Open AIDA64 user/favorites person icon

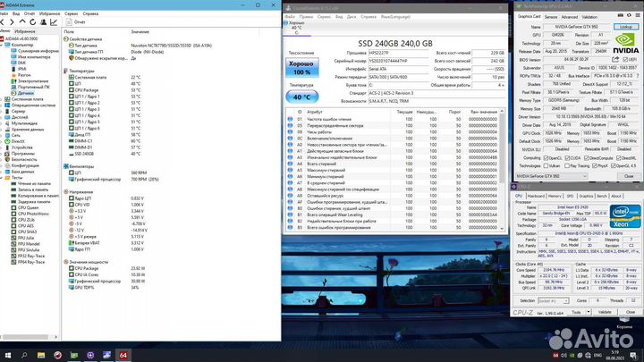pyautogui.click(x=43, y=22)
